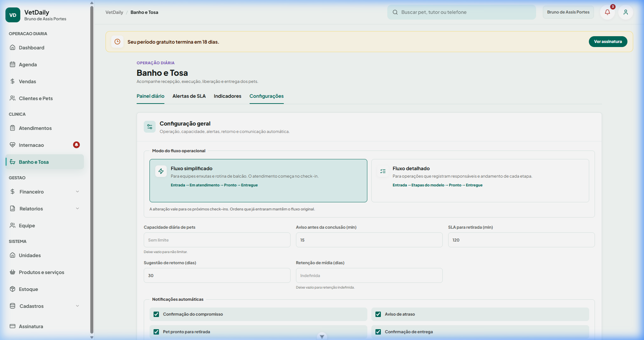Uncheck Confirmação do compromisso notification
Image resolution: width=644 pixels, height=340 pixels.
click(156, 314)
